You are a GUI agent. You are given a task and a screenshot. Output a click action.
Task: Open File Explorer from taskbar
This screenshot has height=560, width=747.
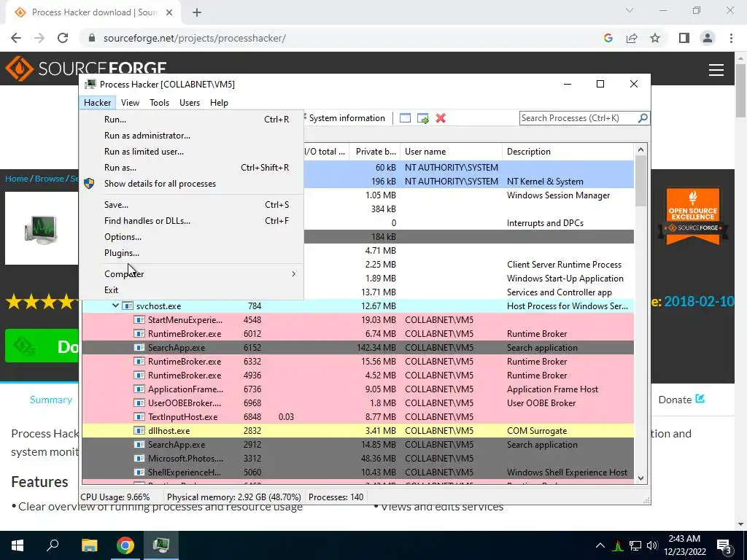[x=89, y=545]
